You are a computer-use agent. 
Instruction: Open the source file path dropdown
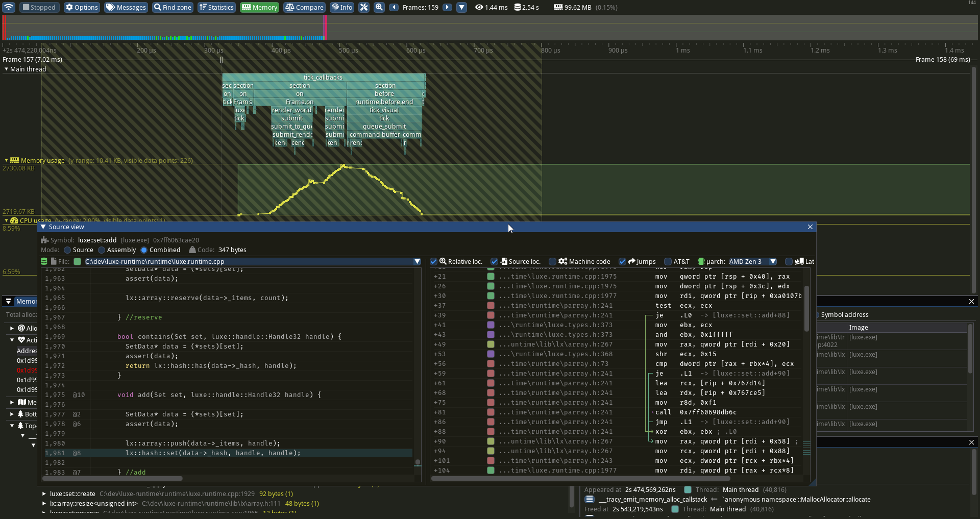[418, 261]
